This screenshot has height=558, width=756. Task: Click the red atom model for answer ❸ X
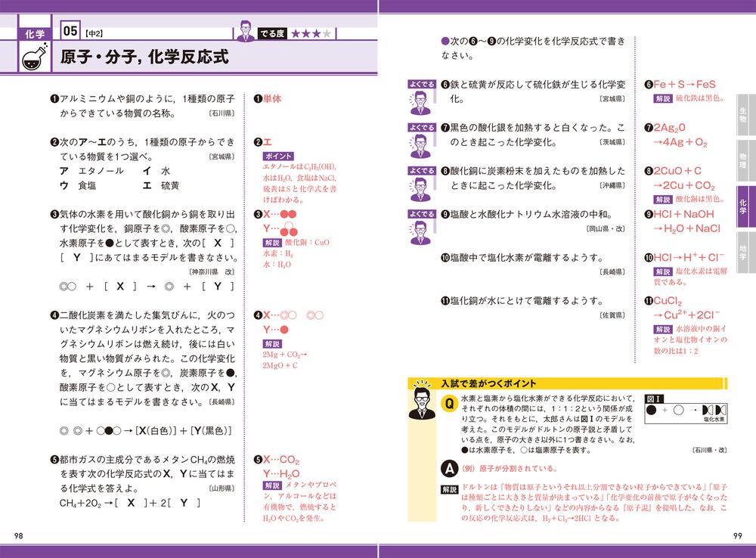pyautogui.click(x=288, y=214)
